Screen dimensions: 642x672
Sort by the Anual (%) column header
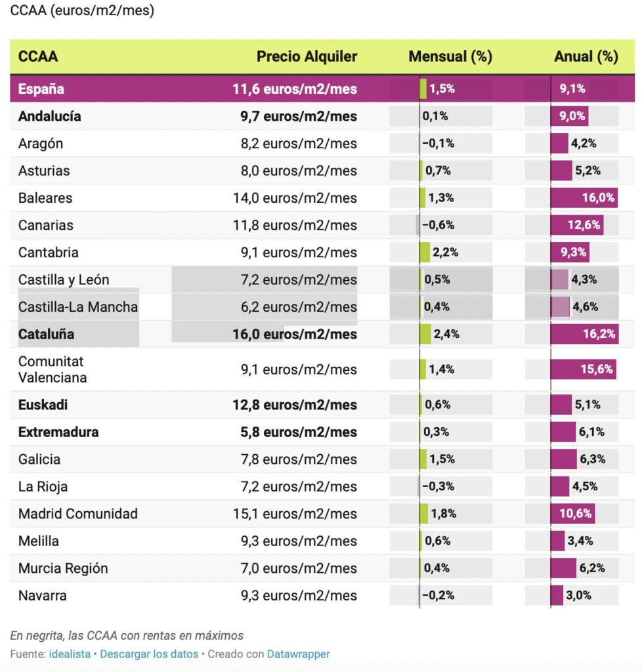[586, 56]
